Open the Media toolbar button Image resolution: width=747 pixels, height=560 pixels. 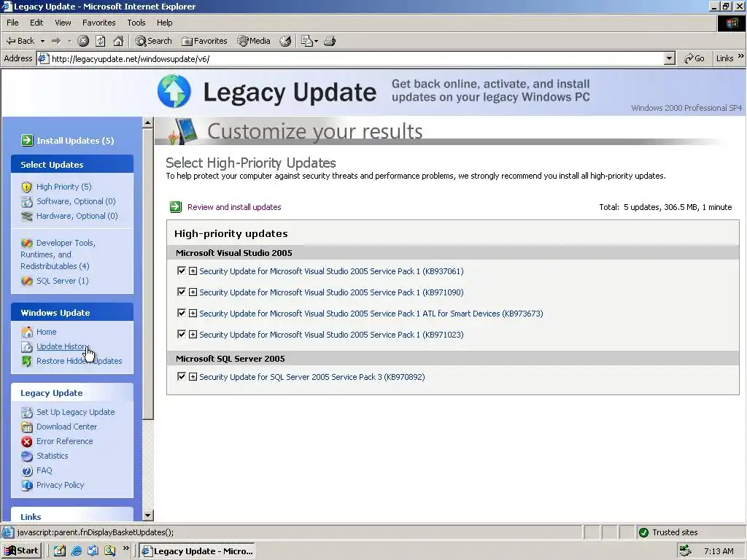[x=254, y=41]
